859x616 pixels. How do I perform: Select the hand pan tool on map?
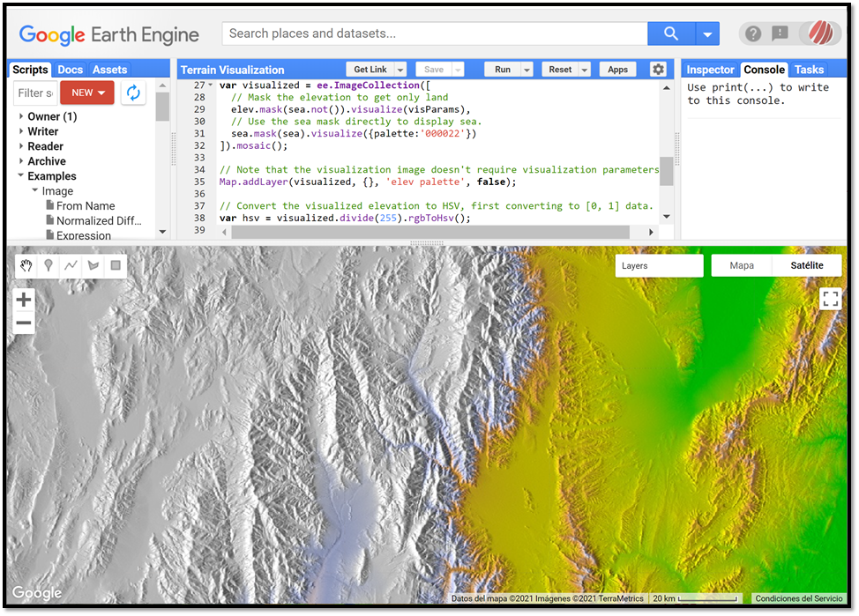[x=26, y=265]
